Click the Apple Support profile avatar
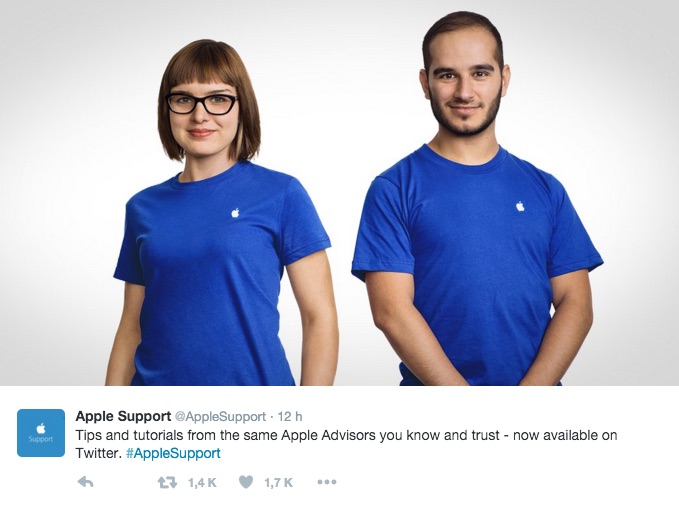This screenshot has height=510, width=679. pyautogui.click(x=41, y=433)
